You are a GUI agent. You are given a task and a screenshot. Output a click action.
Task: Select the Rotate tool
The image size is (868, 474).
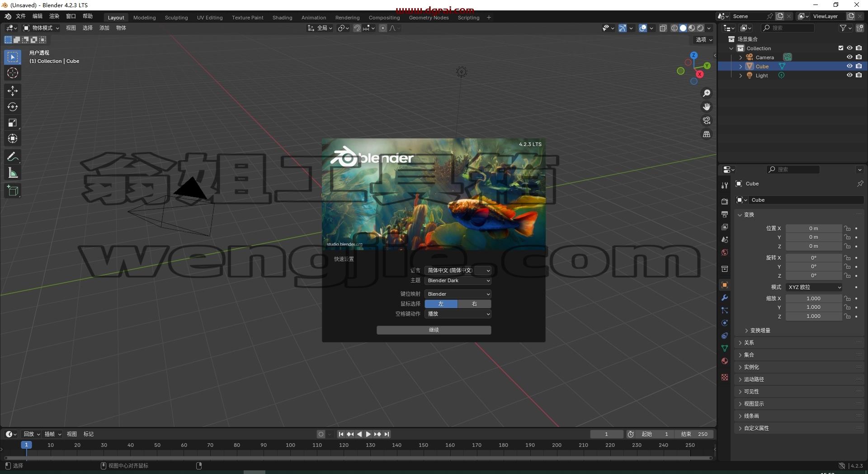pos(13,107)
